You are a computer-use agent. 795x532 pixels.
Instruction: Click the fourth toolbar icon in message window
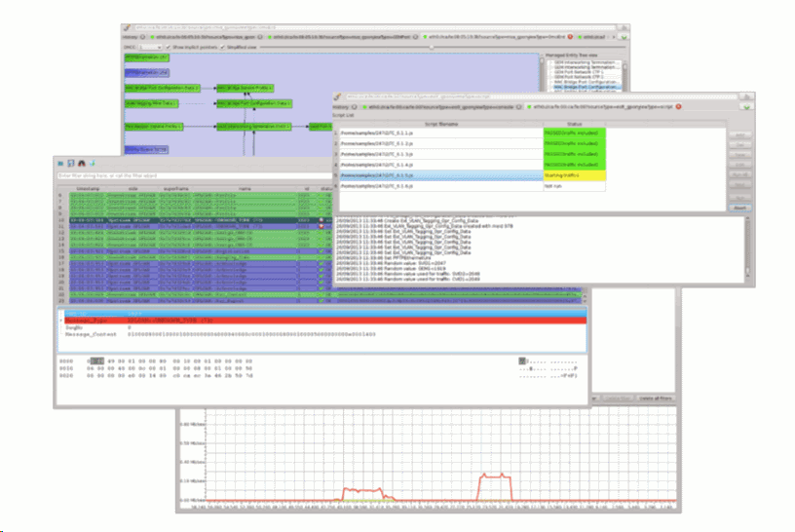pos(93,162)
